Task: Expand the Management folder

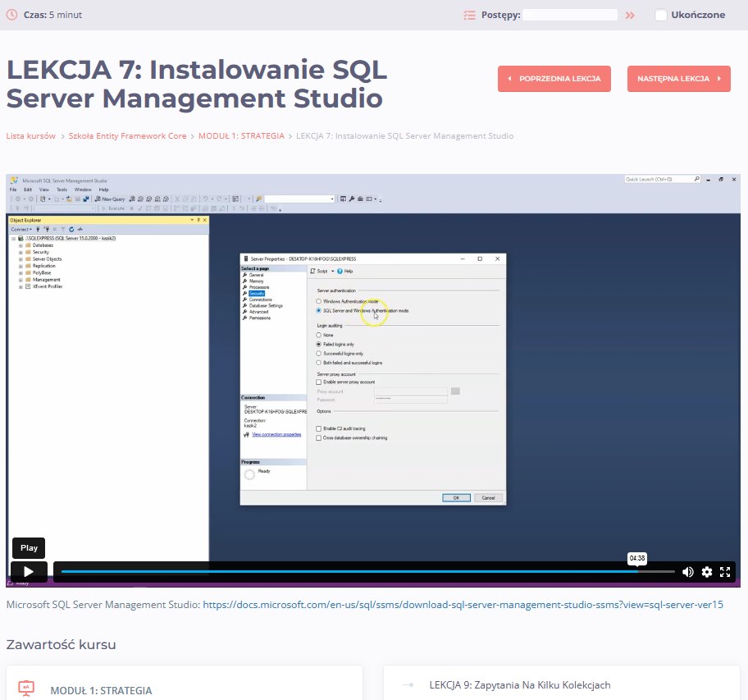Action: click(21, 280)
